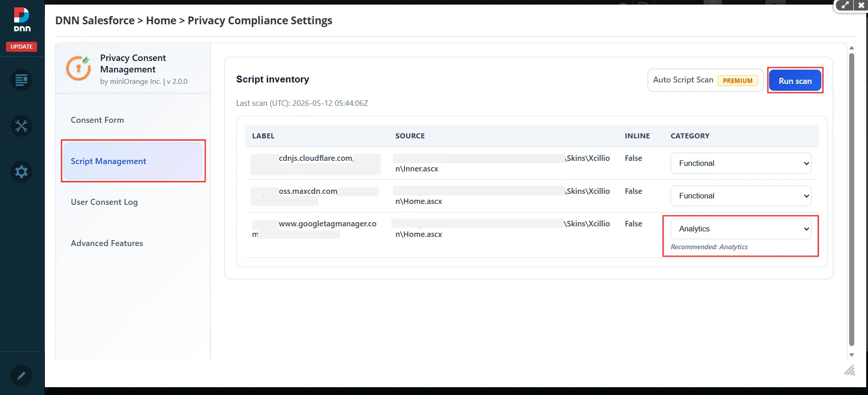
Task: Click the Auto Script Scan premium button
Action: pyautogui.click(x=705, y=80)
